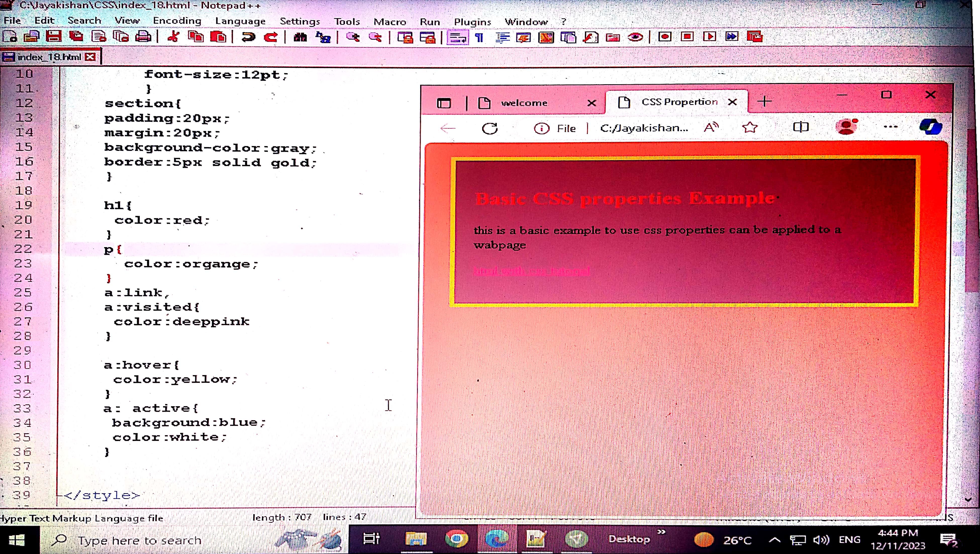Click the Print toolbar icon
The width and height of the screenshot is (980, 554).
pos(143,37)
